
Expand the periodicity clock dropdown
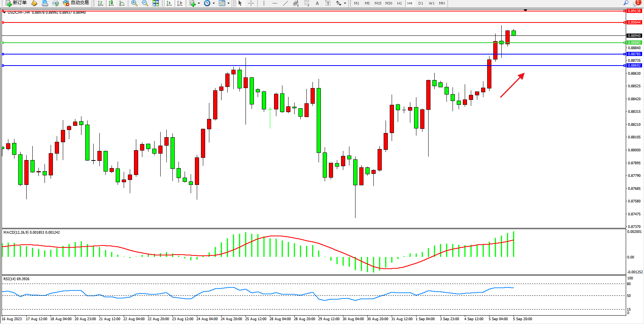click(x=214, y=3)
